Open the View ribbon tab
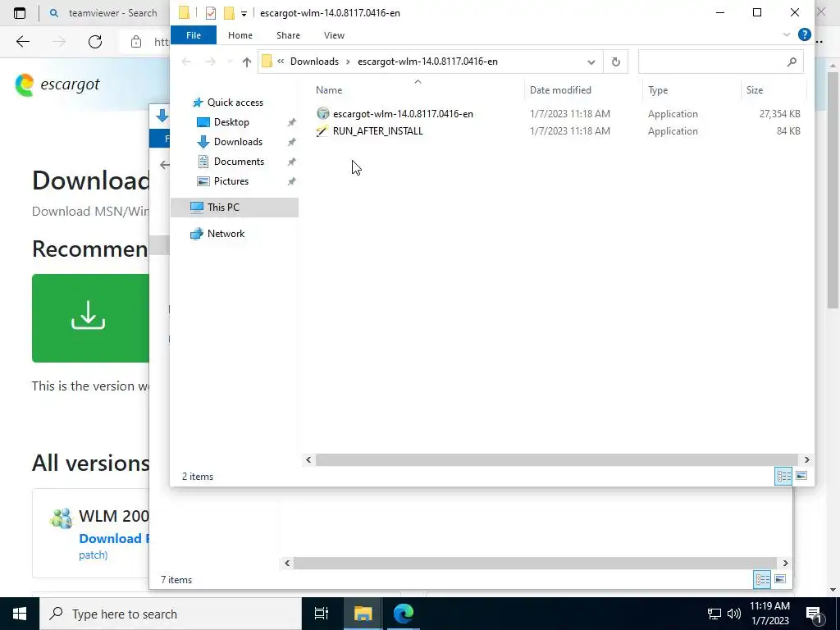Screen dimensions: 840x630 pyautogui.click(x=335, y=35)
